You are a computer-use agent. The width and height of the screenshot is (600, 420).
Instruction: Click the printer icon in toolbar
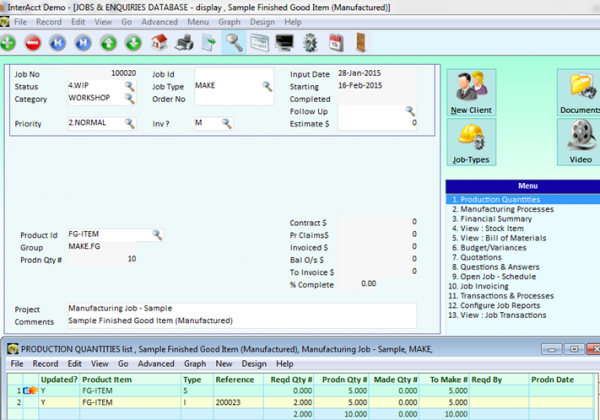point(184,42)
